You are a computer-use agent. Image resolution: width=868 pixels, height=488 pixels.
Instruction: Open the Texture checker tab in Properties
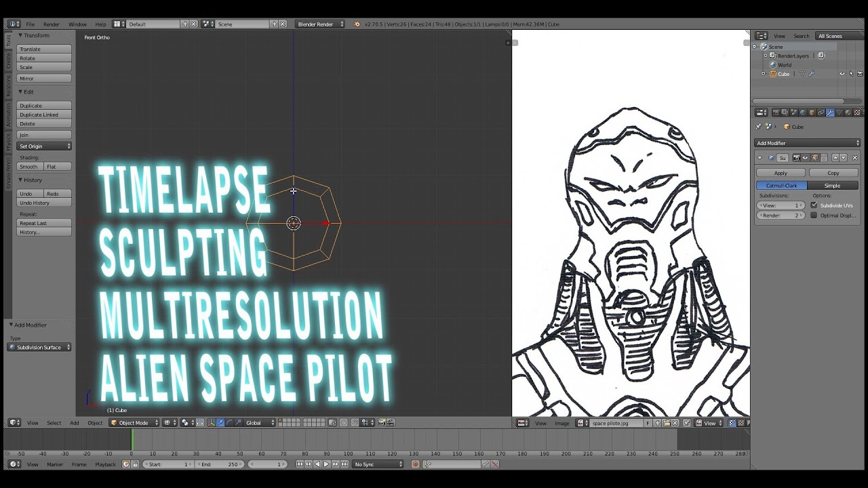856,113
